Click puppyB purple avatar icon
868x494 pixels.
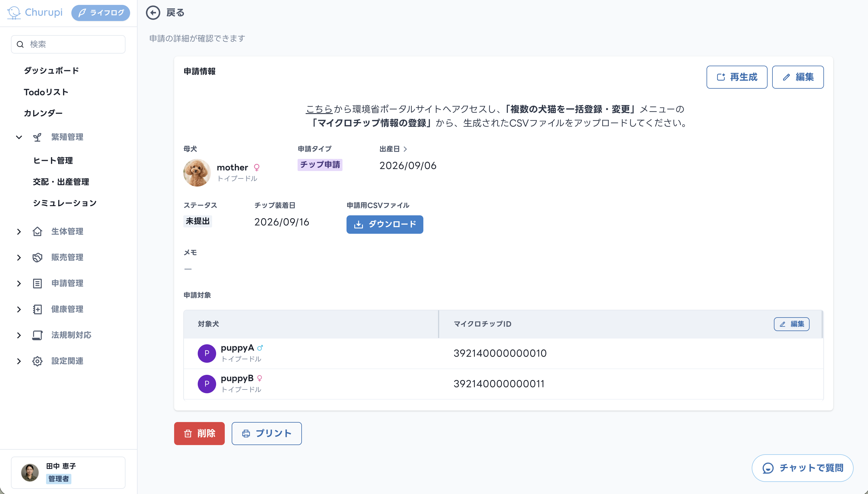(207, 384)
